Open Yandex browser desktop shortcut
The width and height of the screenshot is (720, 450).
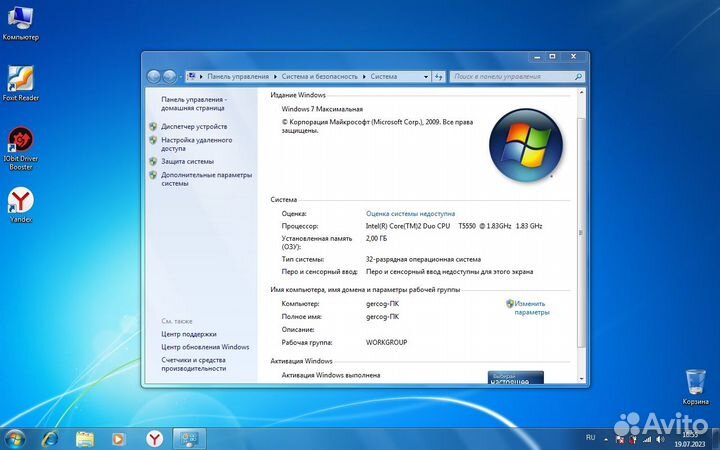(21, 205)
